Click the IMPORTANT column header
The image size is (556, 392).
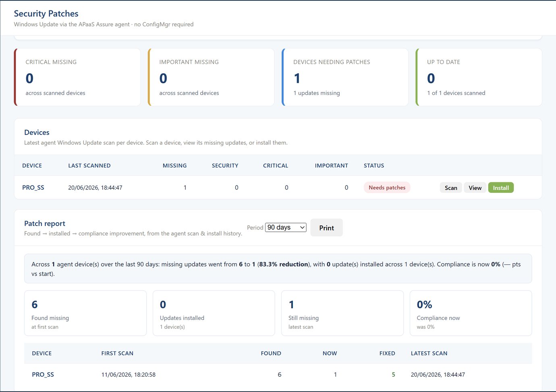point(331,165)
